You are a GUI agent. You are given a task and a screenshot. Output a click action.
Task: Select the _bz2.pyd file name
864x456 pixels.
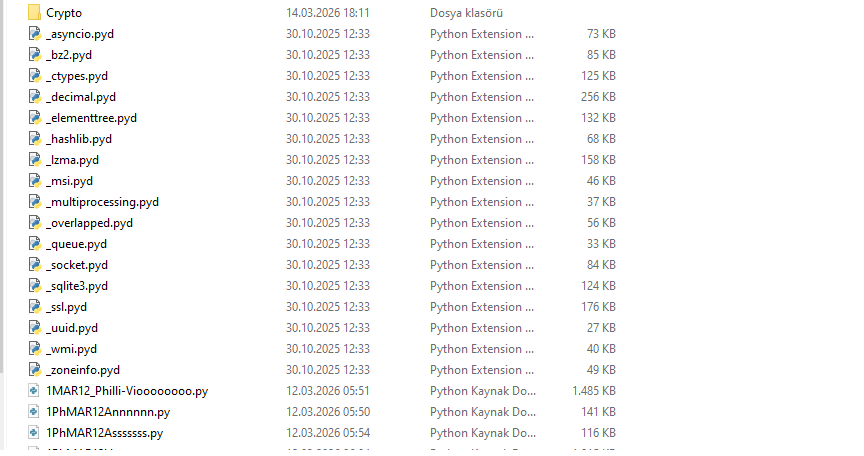(x=69, y=55)
